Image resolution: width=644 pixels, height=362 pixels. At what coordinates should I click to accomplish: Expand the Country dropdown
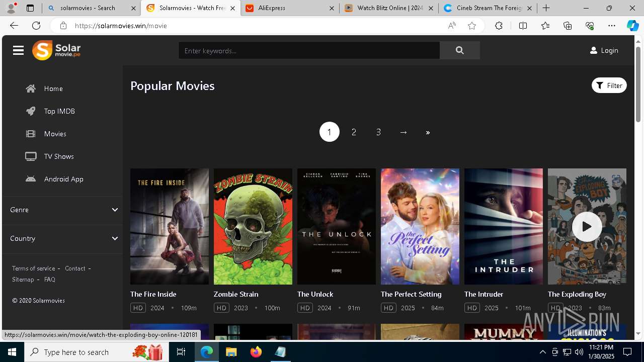click(x=62, y=238)
